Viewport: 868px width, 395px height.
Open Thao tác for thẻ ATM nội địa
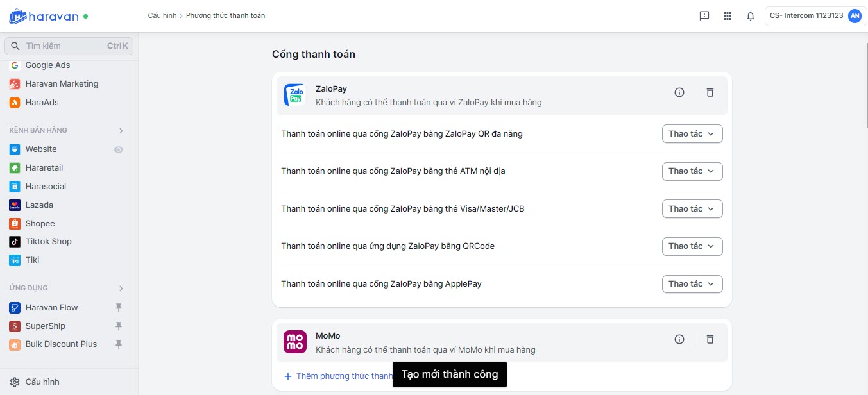tap(692, 171)
